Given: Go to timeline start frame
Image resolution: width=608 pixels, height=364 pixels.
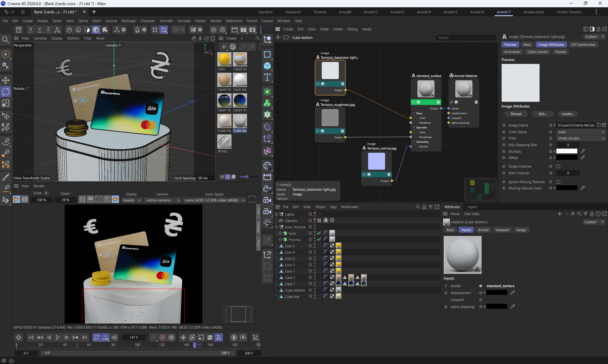Looking at the screenshot, I should [x=31, y=337].
